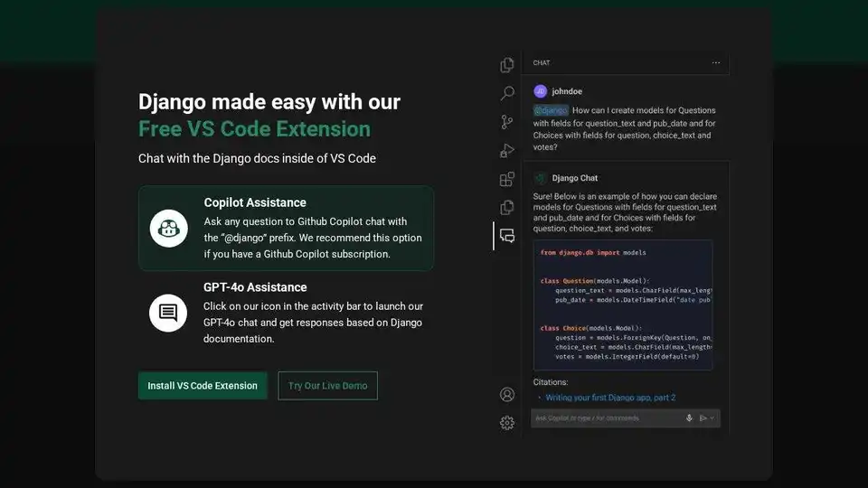
Task: Click 'from django.db import models' code line
Action: [x=593, y=253]
